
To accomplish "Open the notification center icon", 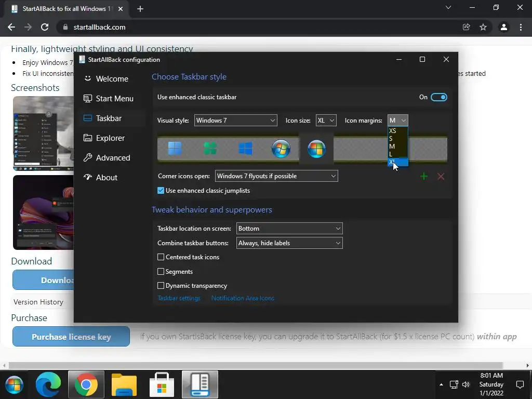I will point(520,385).
